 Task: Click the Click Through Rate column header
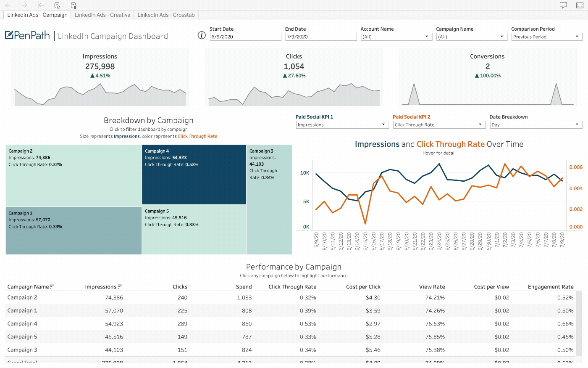click(292, 287)
